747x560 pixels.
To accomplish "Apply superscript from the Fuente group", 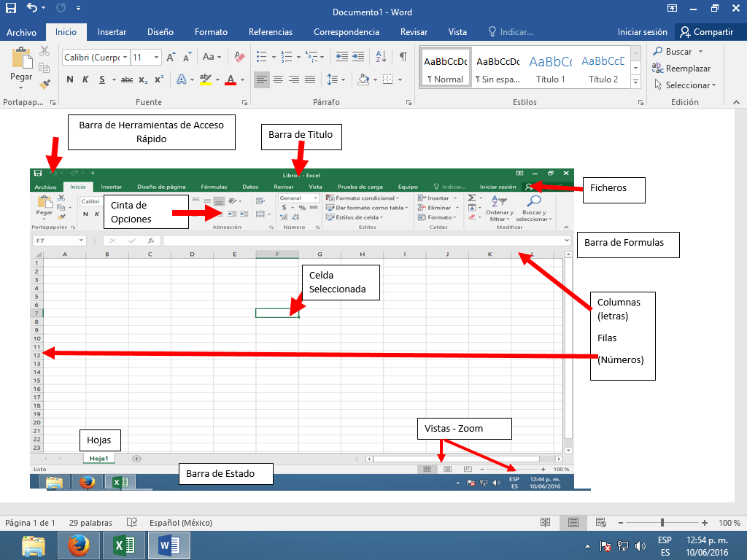I will click(158, 79).
